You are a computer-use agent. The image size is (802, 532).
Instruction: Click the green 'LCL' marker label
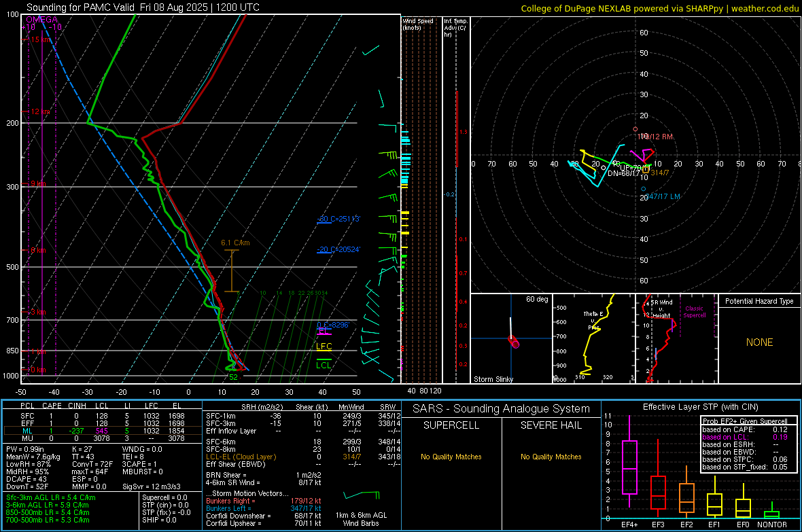[x=324, y=365]
